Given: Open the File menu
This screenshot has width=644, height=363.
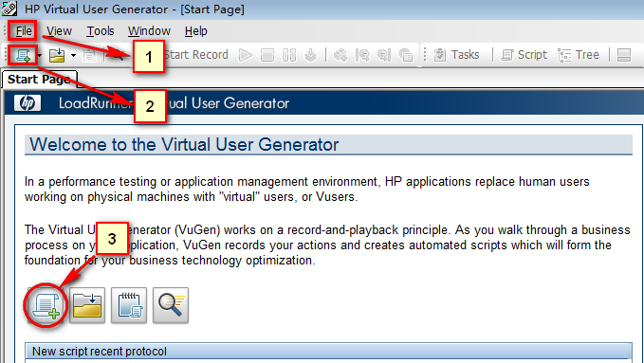Looking at the screenshot, I should 24,31.
